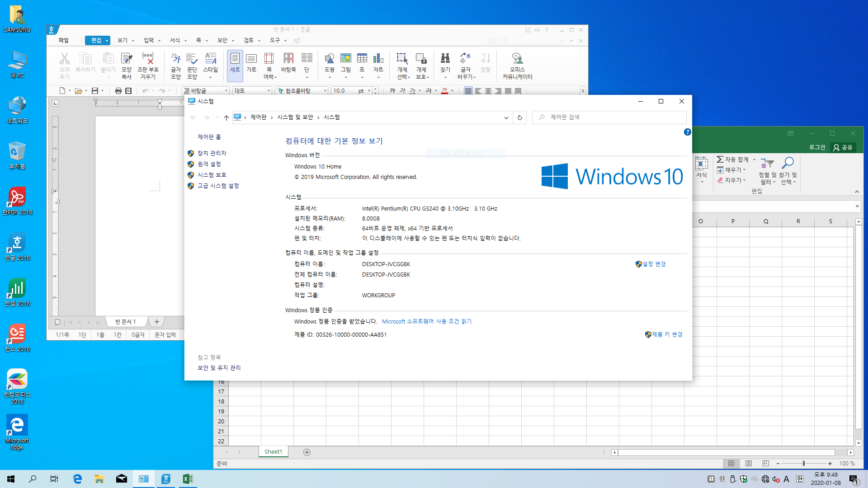Viewport: 868px width, 488px height.
Task: Select center alignment in Hangul toolbar
Action: [488, 91]
